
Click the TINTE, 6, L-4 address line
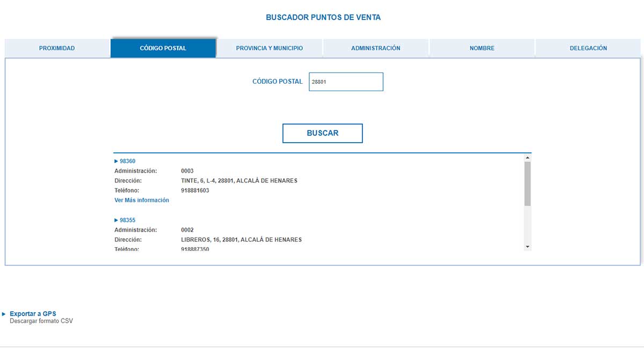point(239,181)
